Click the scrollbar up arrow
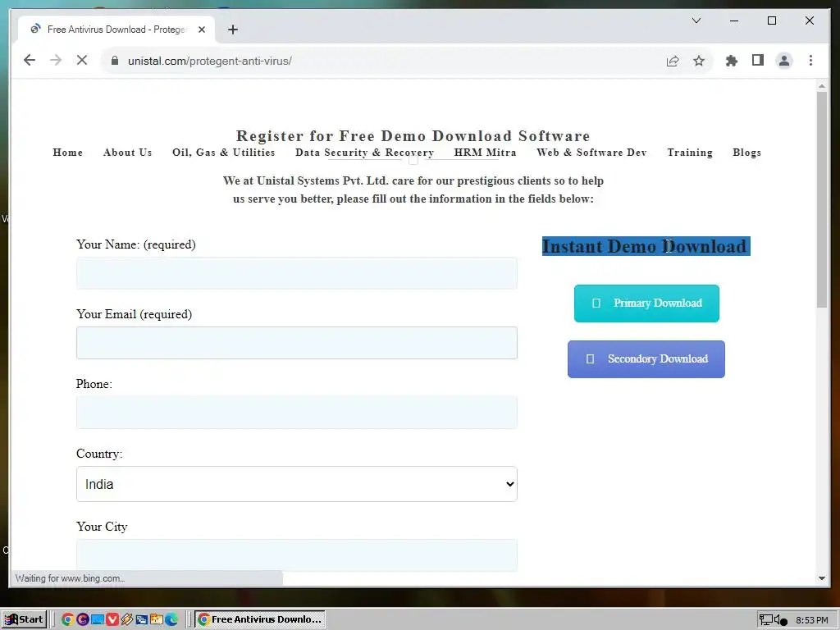The height and width of the screenshot is (630, 840). (x=822, y=85)
